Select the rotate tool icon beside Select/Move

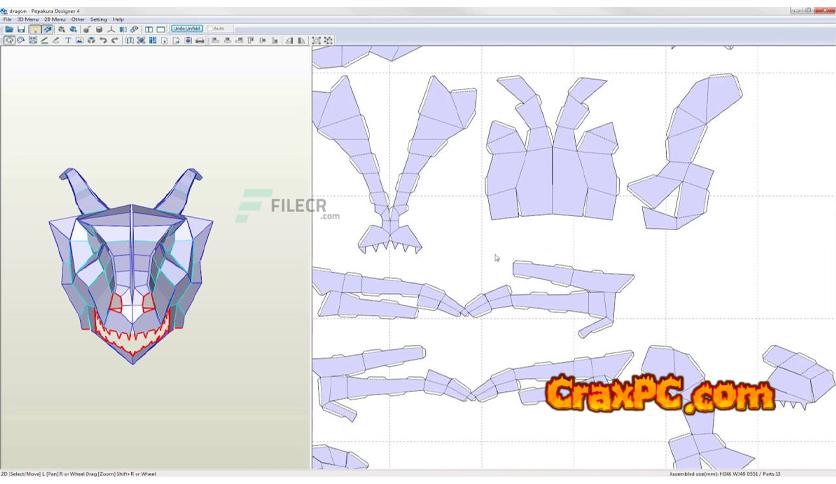(x=21, y=40)
